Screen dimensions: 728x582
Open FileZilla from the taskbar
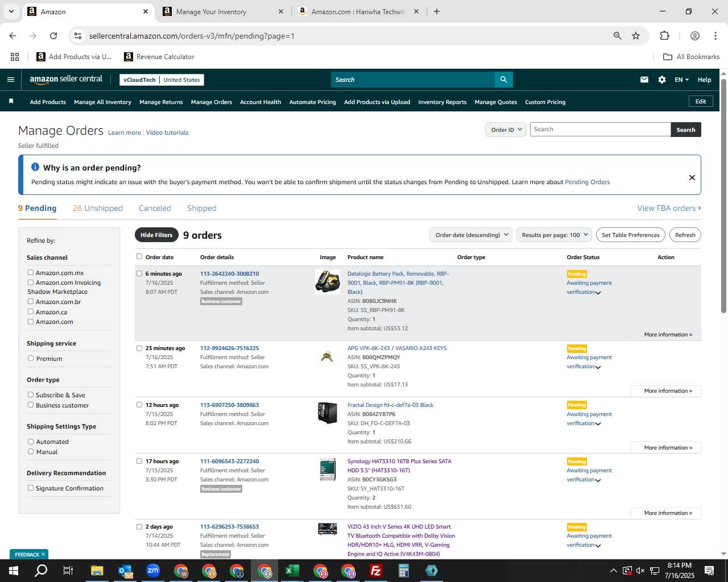pos(376,571)
